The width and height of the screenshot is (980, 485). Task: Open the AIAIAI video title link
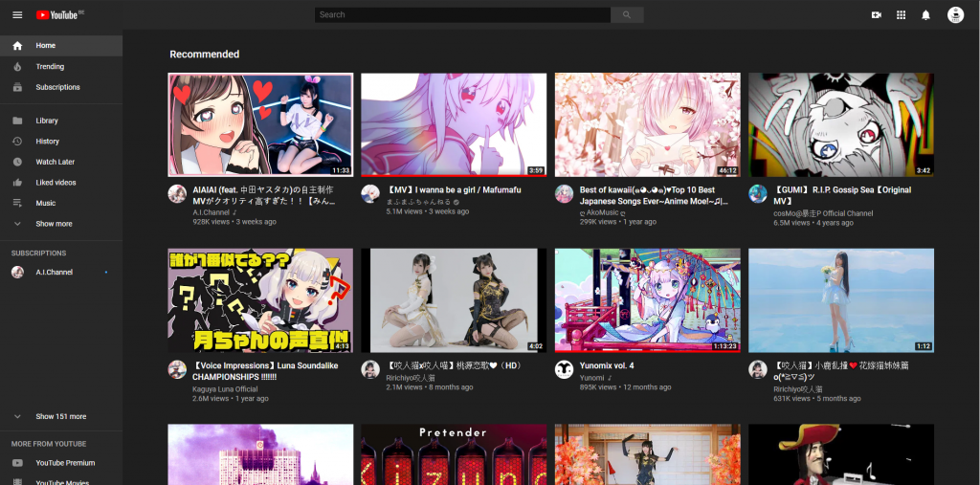pyautogui.click(x=264, y=195)
